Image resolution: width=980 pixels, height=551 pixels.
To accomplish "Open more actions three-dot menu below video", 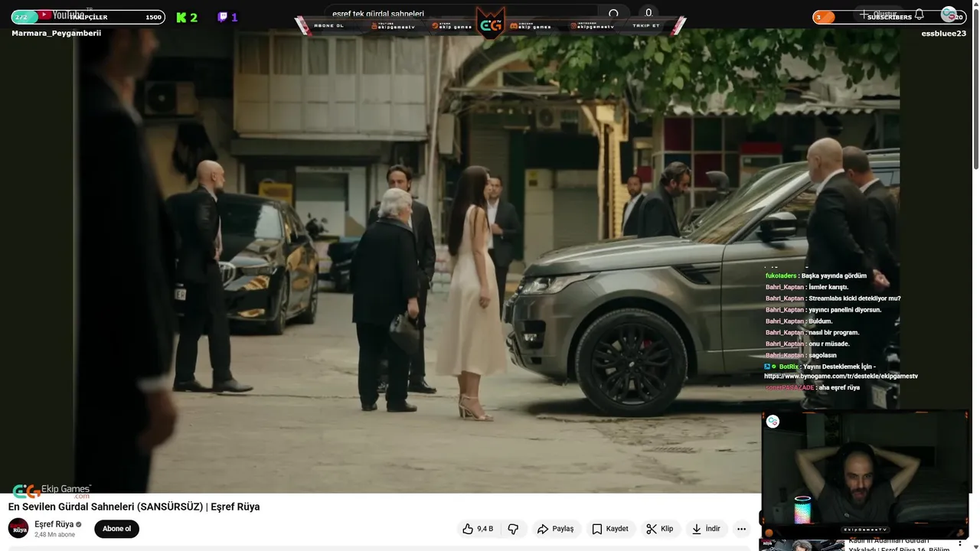I will pos(741,529).
